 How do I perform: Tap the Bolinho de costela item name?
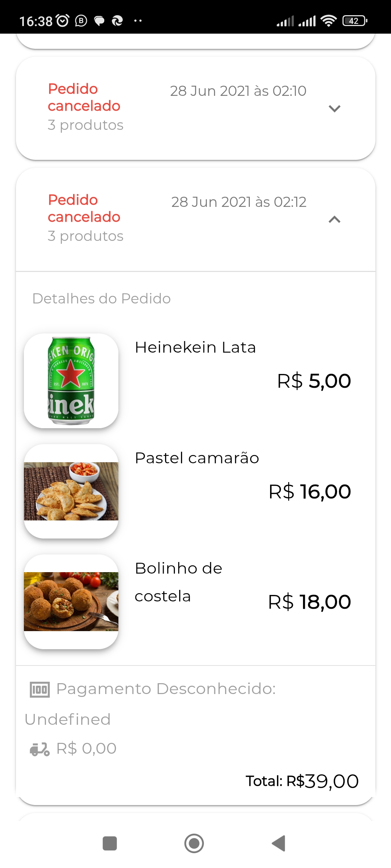click(178, 582)
